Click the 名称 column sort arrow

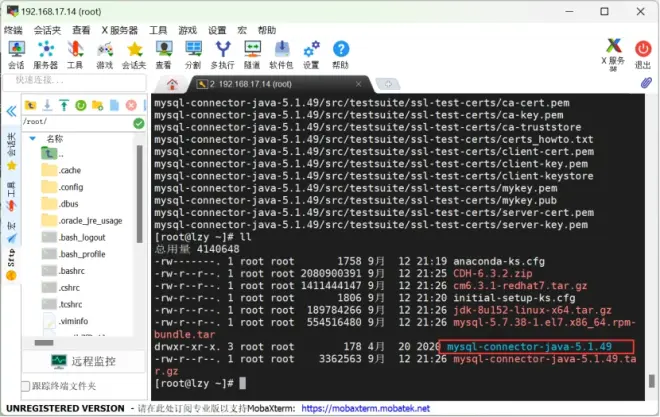[x=32, y=138]
